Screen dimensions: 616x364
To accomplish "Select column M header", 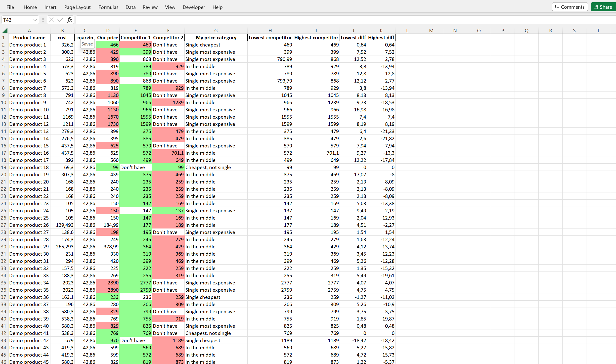I will (431, 30).
